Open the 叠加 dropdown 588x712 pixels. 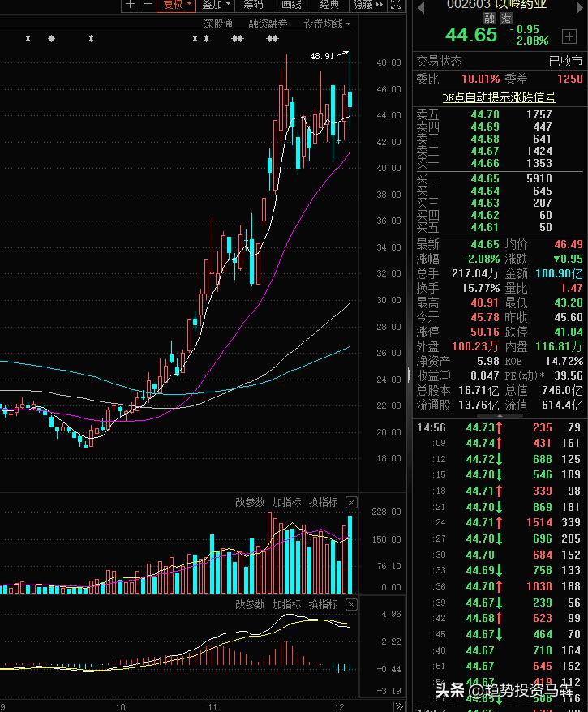tap(216, 5)
